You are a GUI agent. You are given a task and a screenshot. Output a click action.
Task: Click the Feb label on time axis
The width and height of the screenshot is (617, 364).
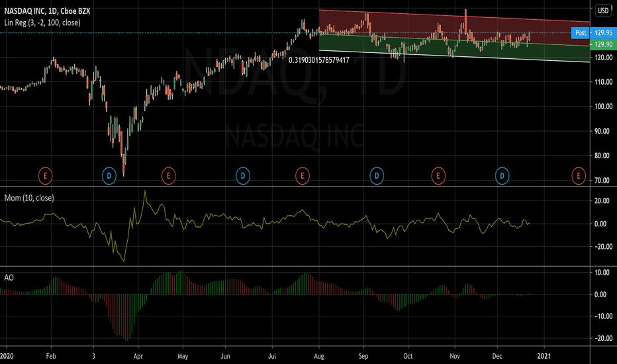[x=51, y=356]
